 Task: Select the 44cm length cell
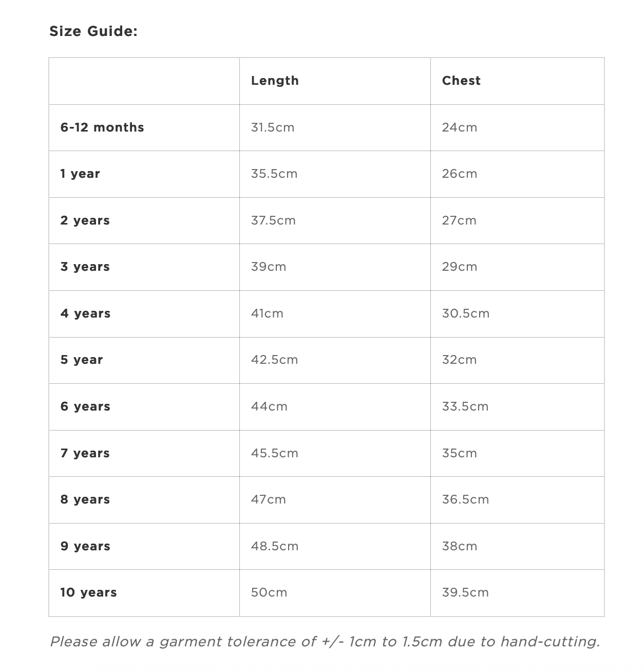coord(269,406)
